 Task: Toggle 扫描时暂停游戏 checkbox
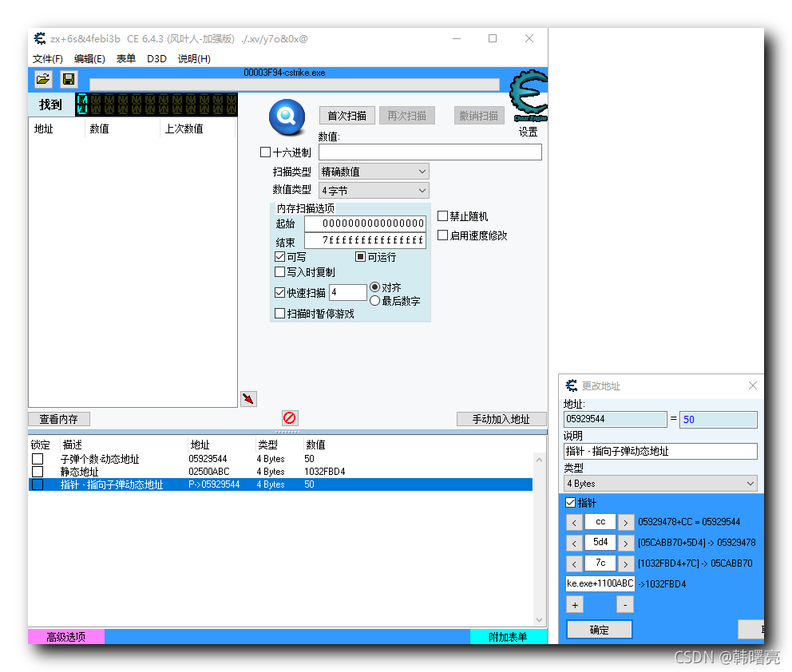pyautogui.click(x=279, y=314)
